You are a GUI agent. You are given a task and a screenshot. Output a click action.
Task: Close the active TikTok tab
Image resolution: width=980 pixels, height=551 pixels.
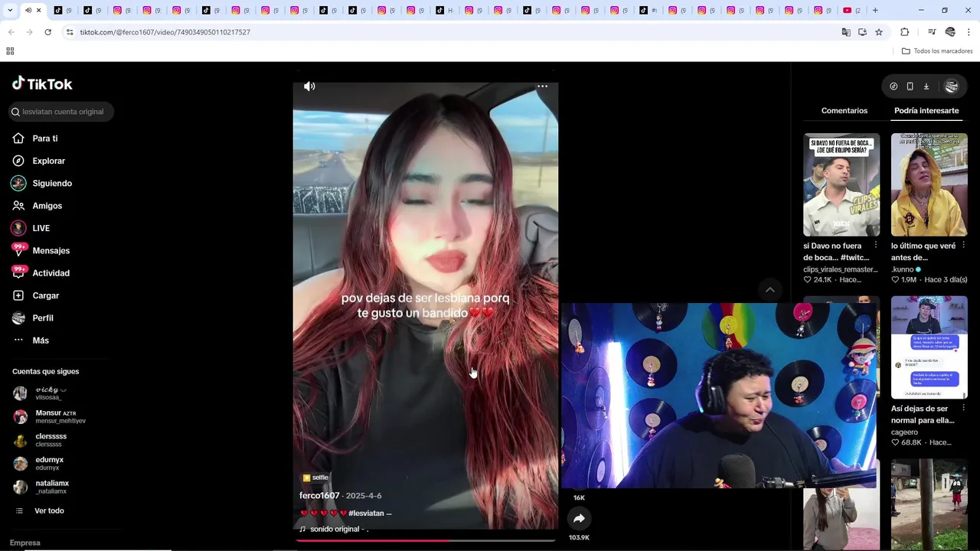pos(38,11)
